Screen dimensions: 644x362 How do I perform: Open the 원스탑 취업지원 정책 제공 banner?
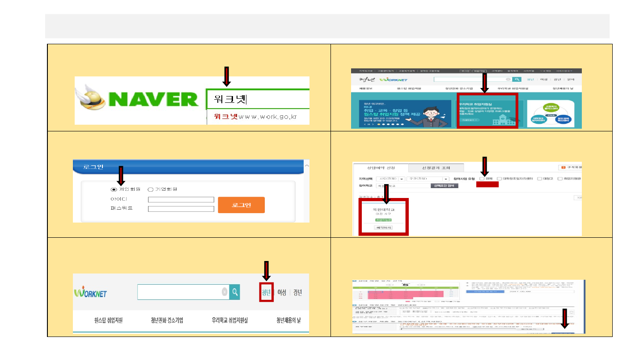coord(405,114)
